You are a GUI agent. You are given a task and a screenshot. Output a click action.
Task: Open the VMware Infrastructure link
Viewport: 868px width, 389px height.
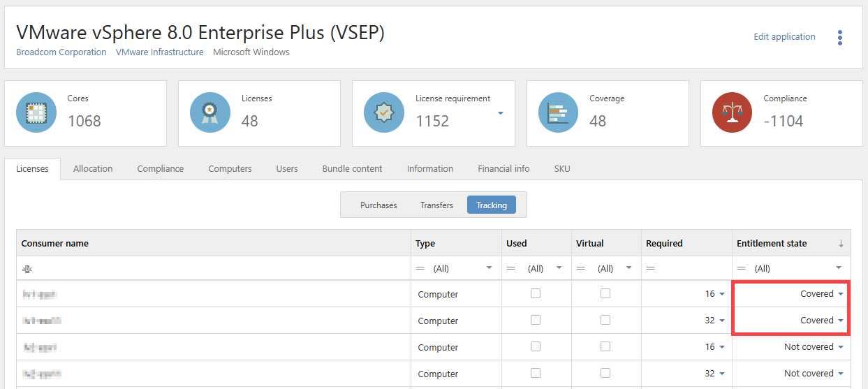coord(160,52)
